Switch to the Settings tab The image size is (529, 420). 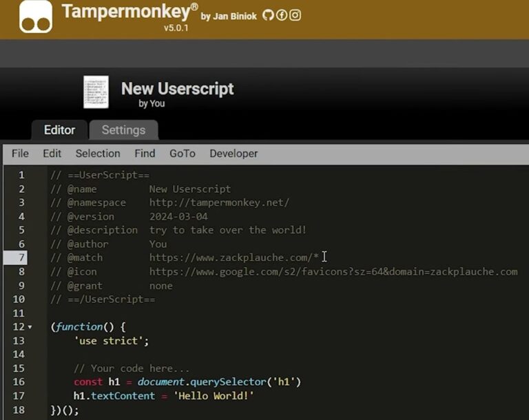point(123,129)
